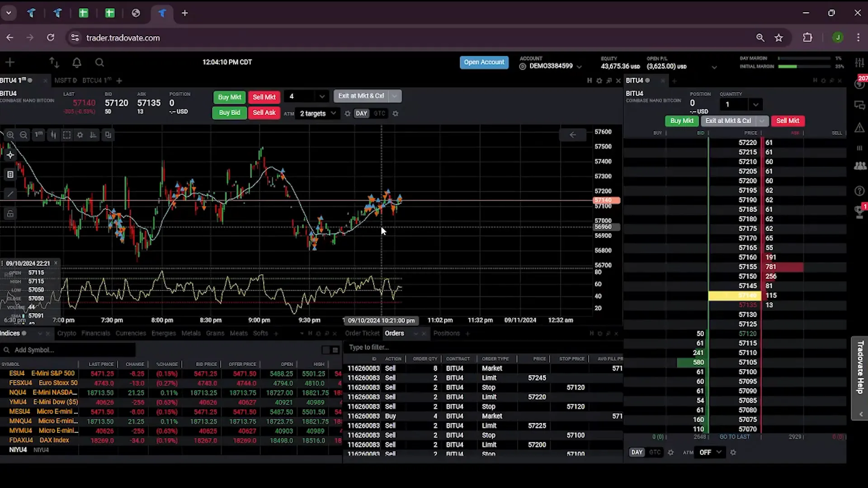Zoom in on the chart
This screenshot has width=868, height=488.
coord(10,135)
